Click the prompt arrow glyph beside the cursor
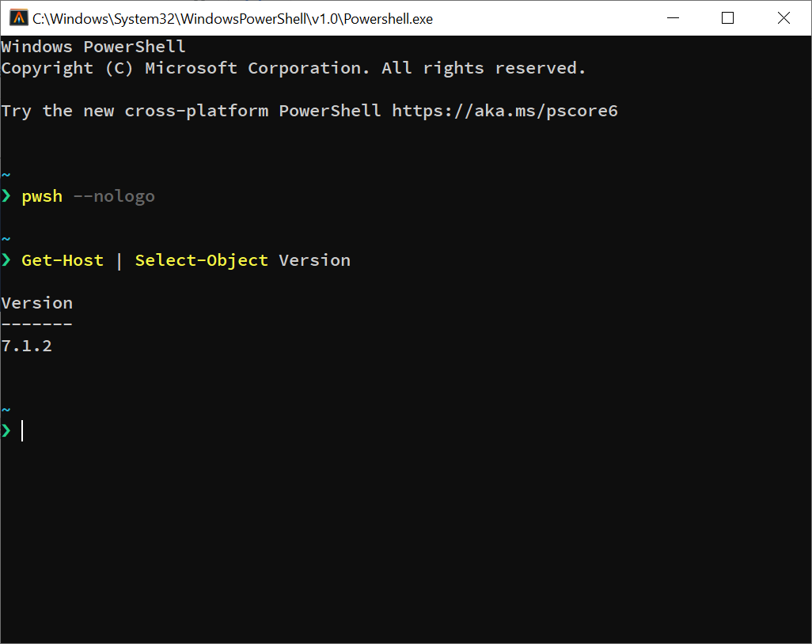This screenshot has width=812, height=644. point(6,430)
